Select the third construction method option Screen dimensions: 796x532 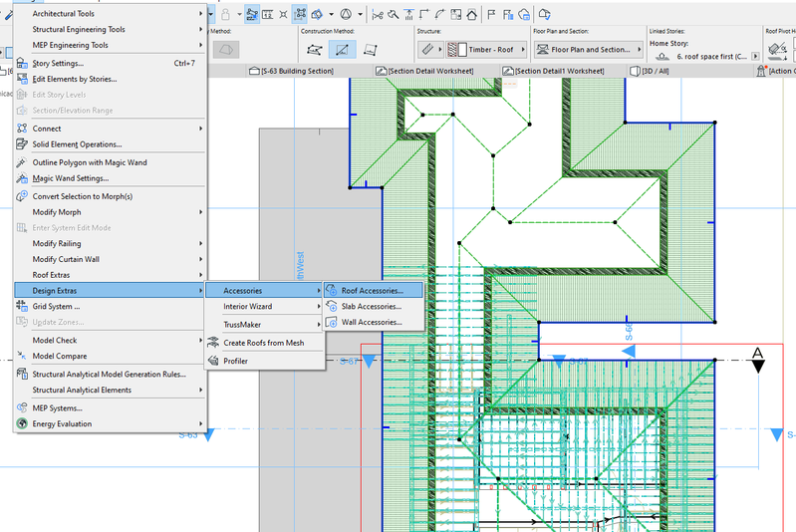click(370, 49)
